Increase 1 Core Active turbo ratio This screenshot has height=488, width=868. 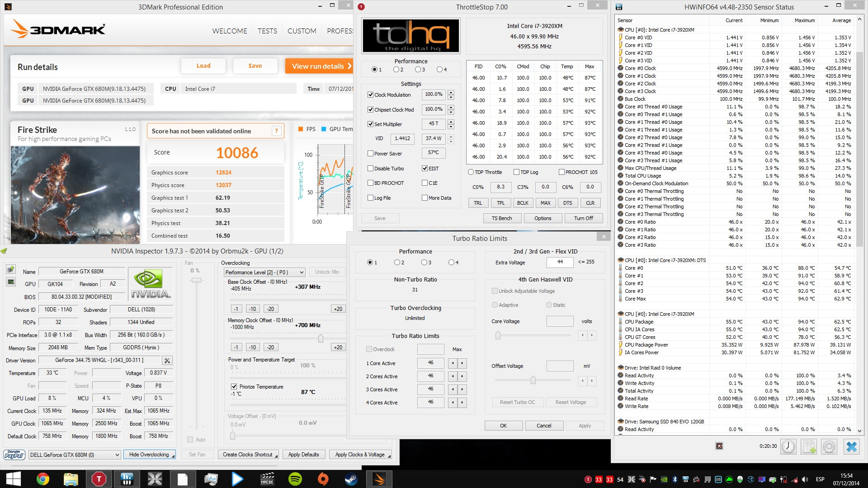[462, 363]
